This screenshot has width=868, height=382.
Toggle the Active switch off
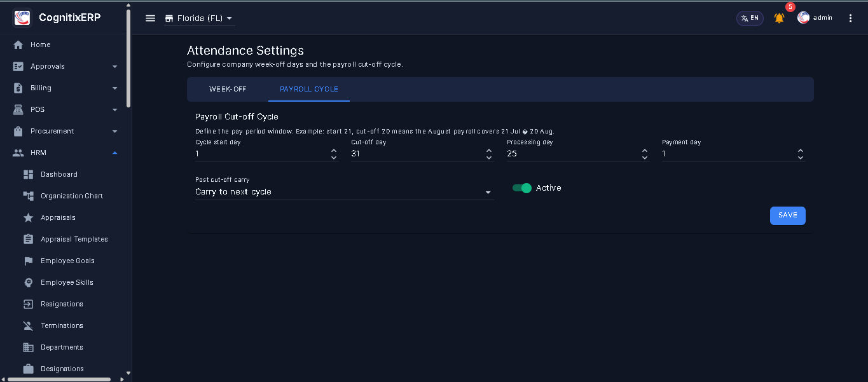(522, 188)
